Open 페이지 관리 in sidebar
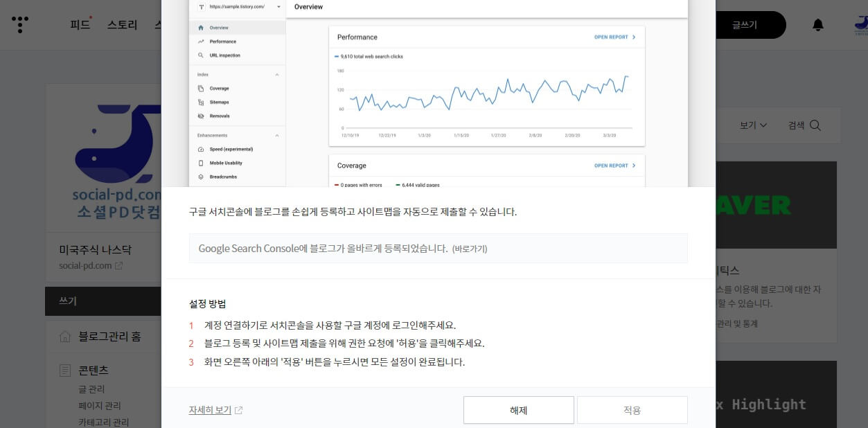 [100, 406]
